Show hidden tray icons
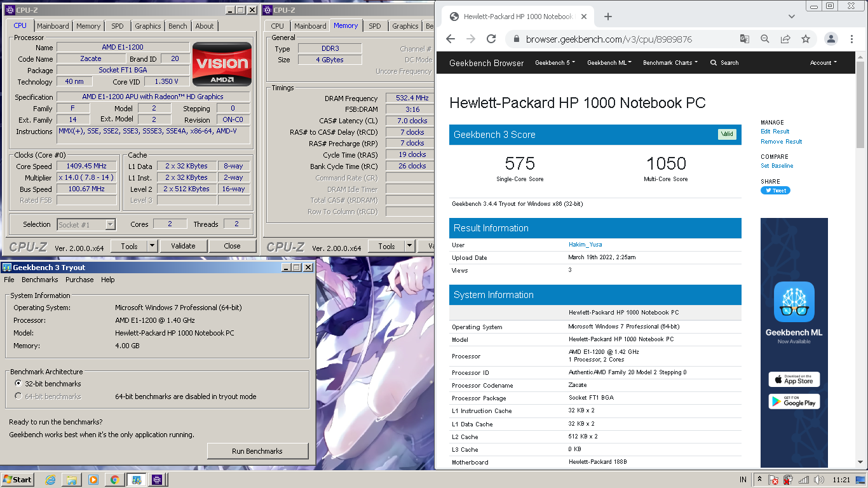 [759, 480]
